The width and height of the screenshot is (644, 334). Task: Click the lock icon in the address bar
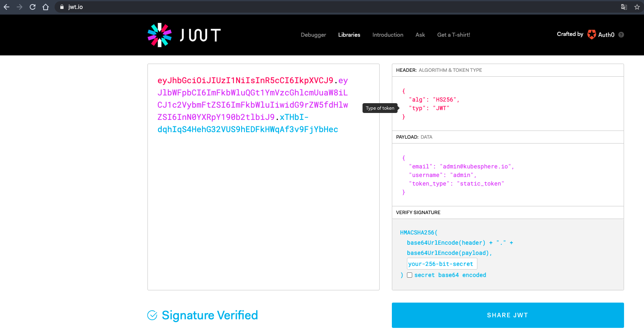(x=62, y=7)
